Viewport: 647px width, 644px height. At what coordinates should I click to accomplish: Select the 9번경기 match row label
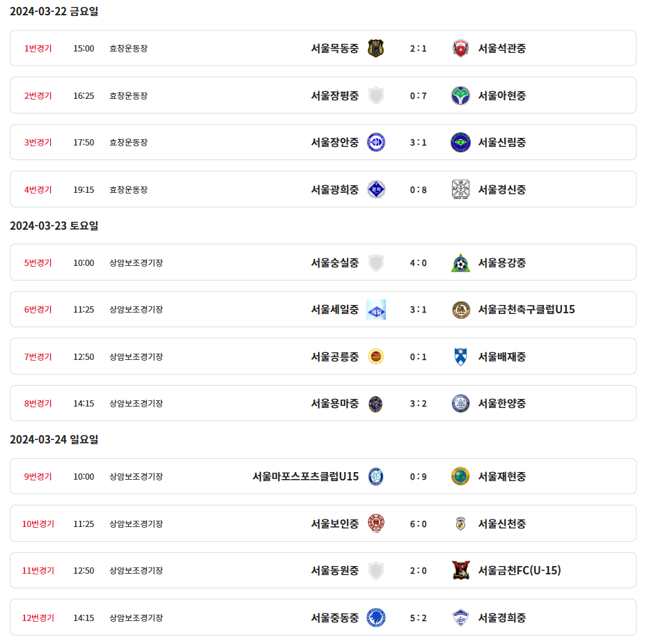(38, 476)
